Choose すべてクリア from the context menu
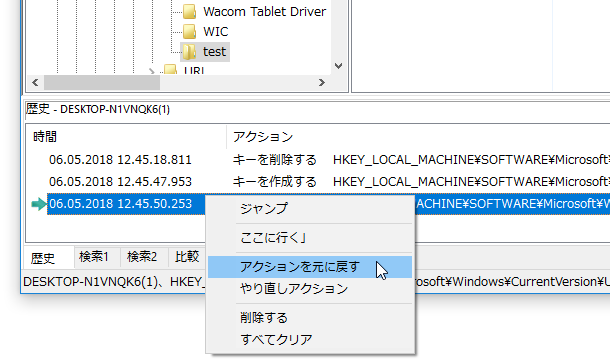 (x=310, y=340)
